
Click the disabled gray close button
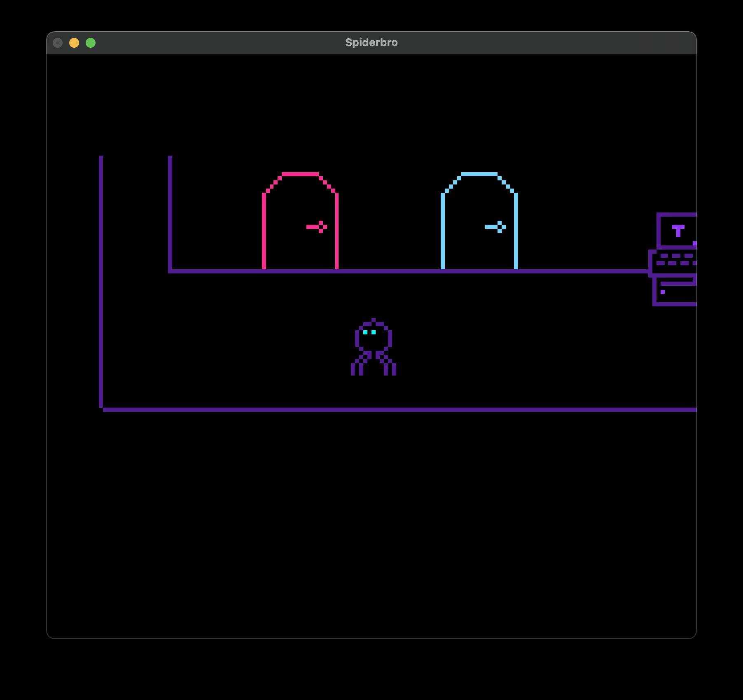pyautogui.click(x=58, y=43)
